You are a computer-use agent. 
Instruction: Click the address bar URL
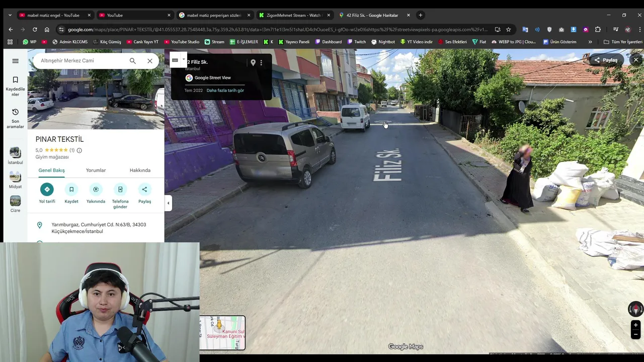(277, 29)
